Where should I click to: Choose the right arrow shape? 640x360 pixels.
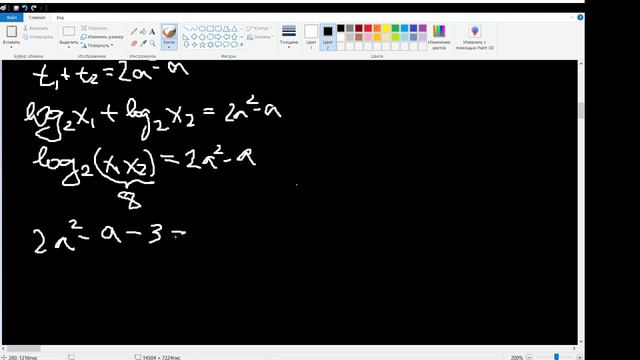(x=218, y=37)
